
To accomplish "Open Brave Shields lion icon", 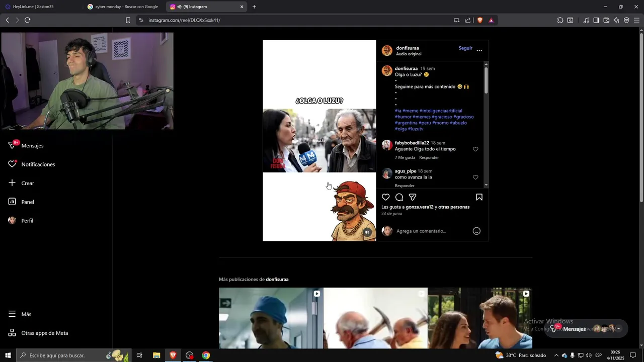I will 479,20.
